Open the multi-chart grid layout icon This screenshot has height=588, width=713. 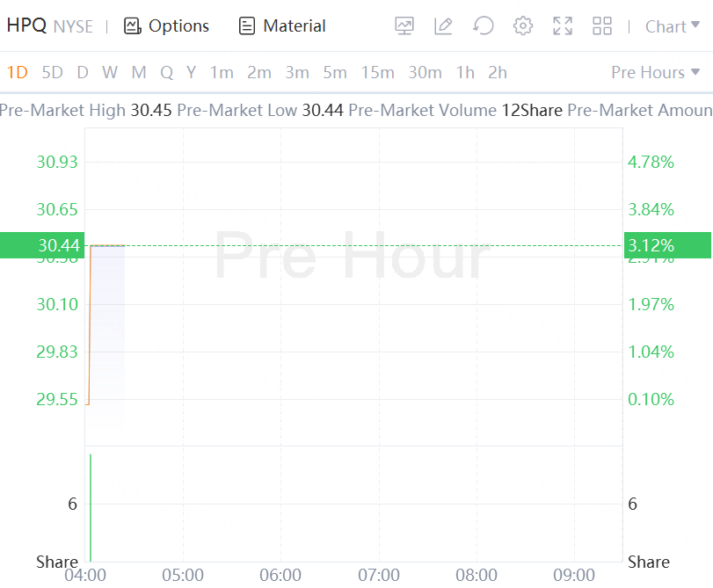tap(602, 26)
